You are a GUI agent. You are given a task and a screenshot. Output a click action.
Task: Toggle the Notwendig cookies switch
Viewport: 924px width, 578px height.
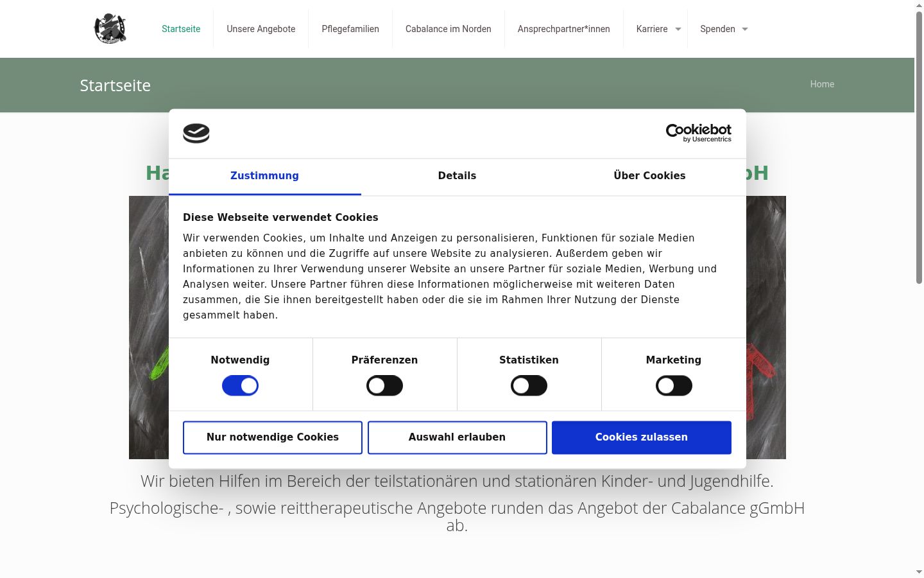pyautogui.click(x=240, y=386)
